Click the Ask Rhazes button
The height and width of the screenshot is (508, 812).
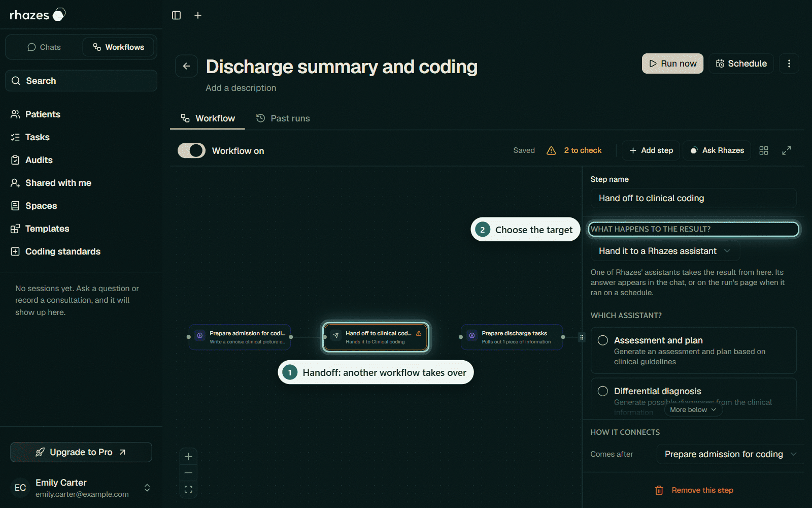pyautogui.click(x=717, y=150)
